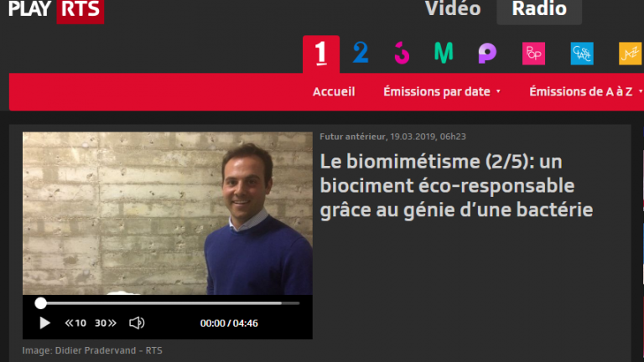
Task: Switch to the Espace 2 channel icon
Action: [x=361, y=53]
